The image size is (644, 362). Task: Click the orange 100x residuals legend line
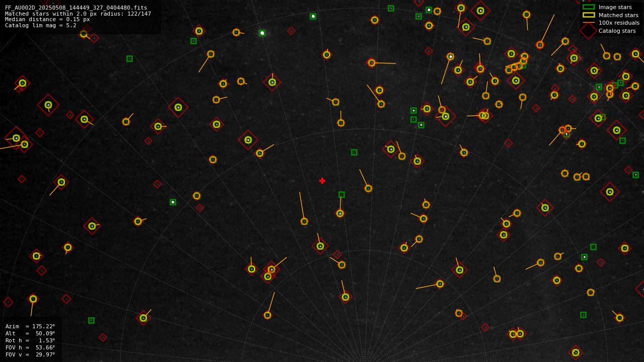pyautogui.click(x=589, y=23)
